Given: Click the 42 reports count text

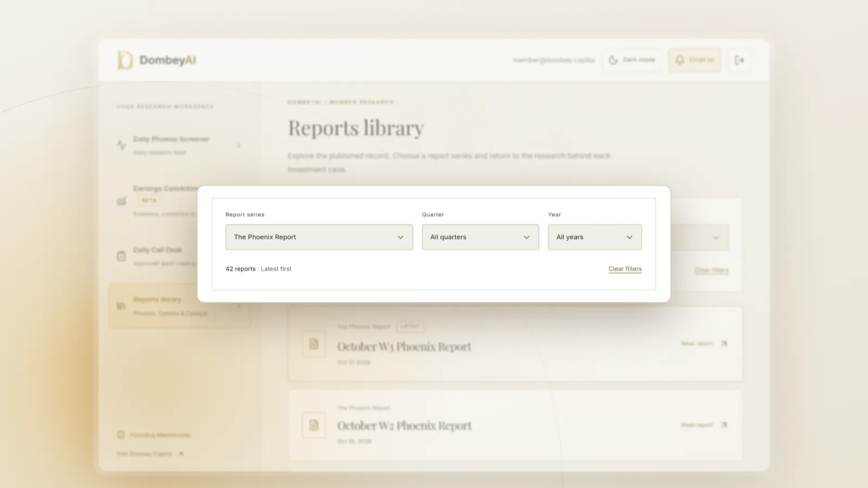Looking at the screenshot, I should [240, 269].
